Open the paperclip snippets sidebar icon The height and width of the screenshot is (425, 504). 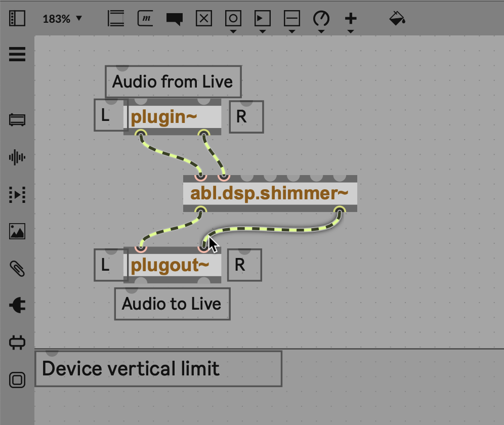click(17, 268)
